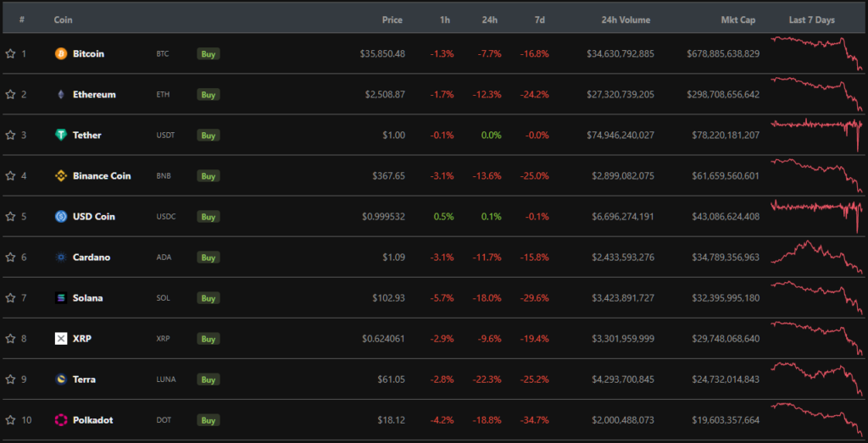Click the XRP logo icon
This screenshot has height=443, width=868.
[60, 339]
